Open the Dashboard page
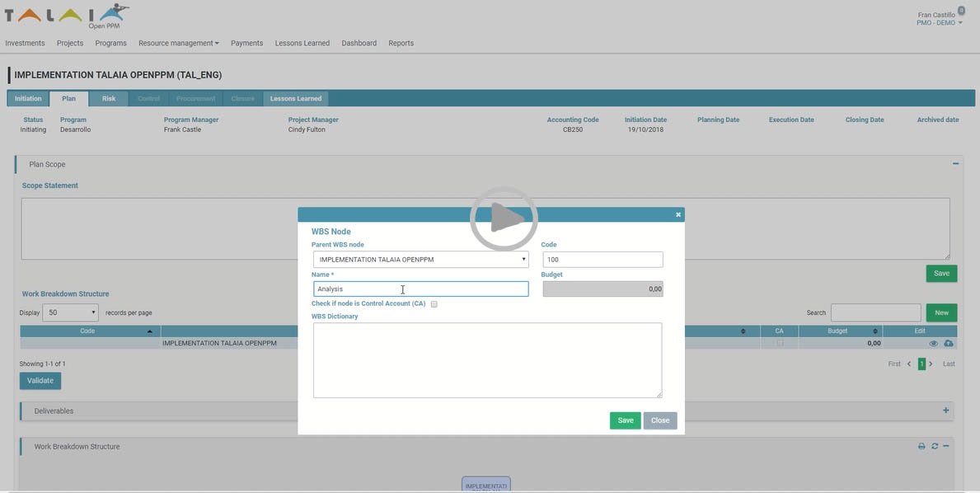This screenshot has width=980, height=493. pyautogui.click(x=359, y=43)
